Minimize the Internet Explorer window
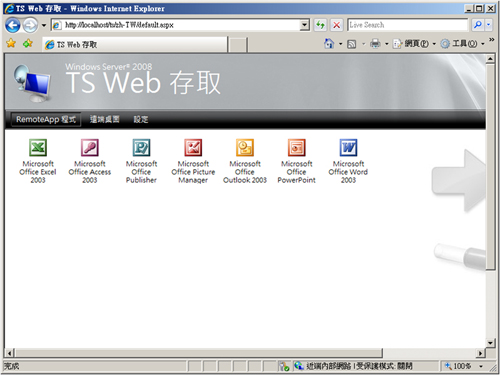Viewport: 500px width, 375px height. pyautogui.click(x=469, y=9)
